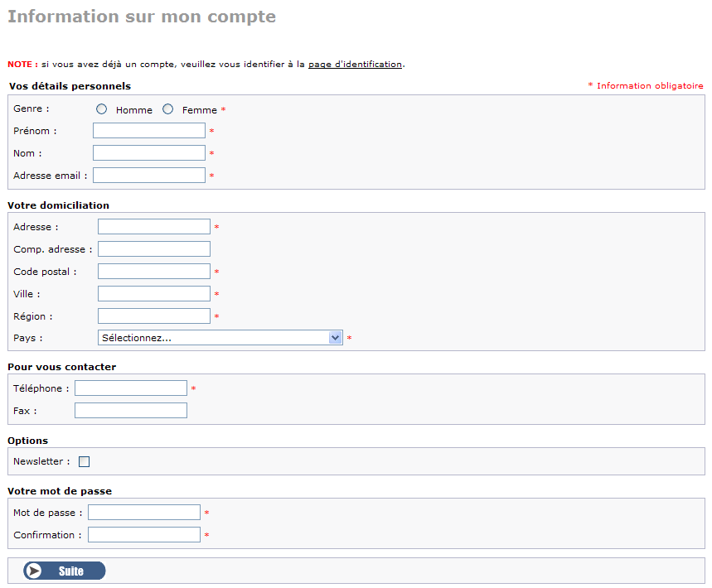Focus the Nom text field
Image resolution: width=712 pixels, height=588 pixels.
(149, 153)
